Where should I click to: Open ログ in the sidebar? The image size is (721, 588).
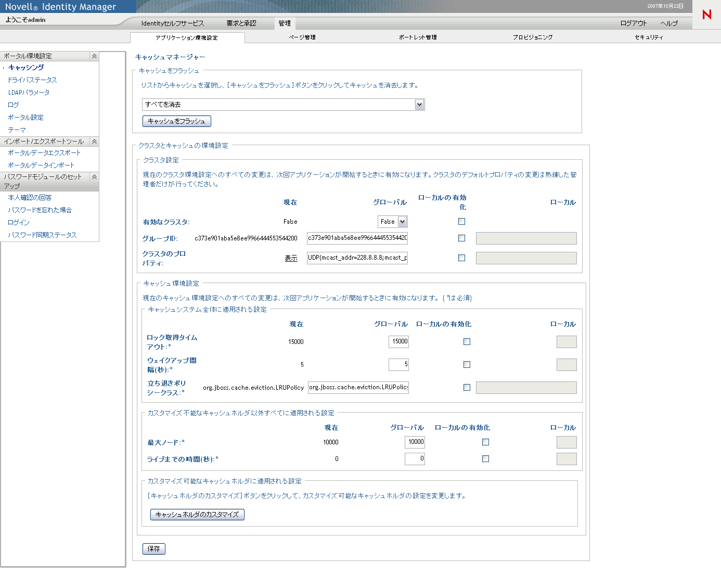pos(14,105)
